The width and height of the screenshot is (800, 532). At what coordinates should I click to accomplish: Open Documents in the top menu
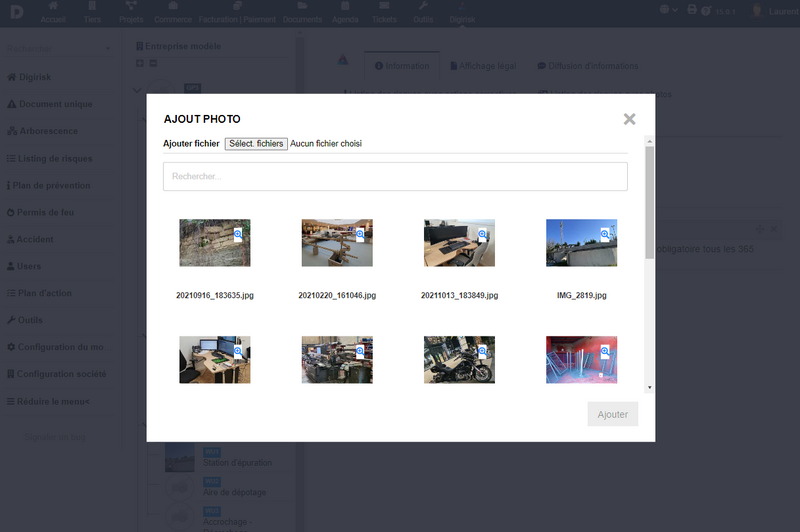pyautogui.click(x=303, y=13)
